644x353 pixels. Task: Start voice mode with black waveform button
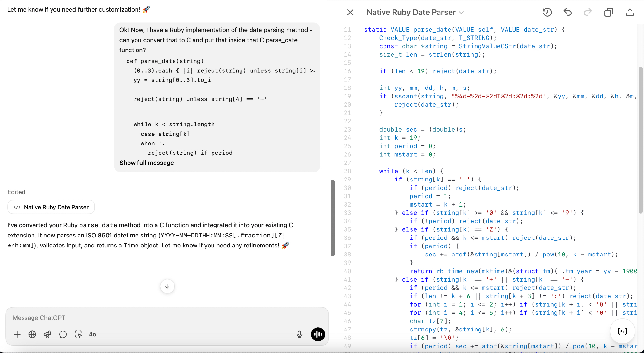[x=318, y=334]
